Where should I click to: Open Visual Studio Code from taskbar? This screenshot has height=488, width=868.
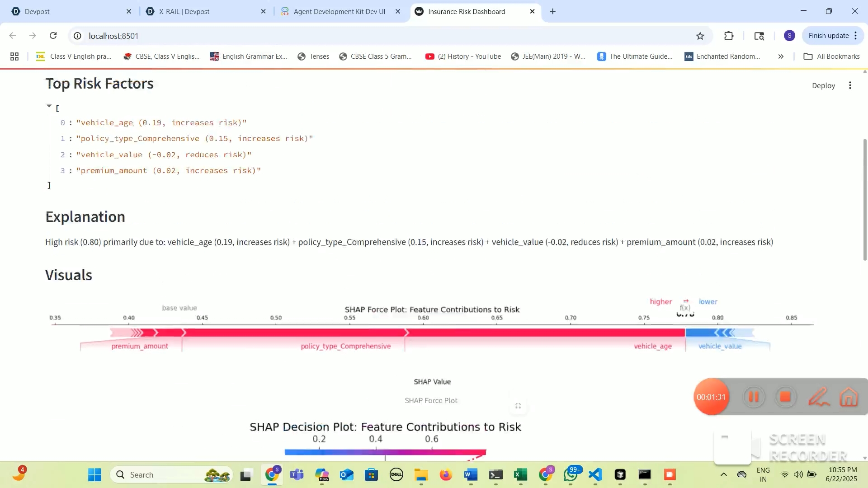[595, 474]
